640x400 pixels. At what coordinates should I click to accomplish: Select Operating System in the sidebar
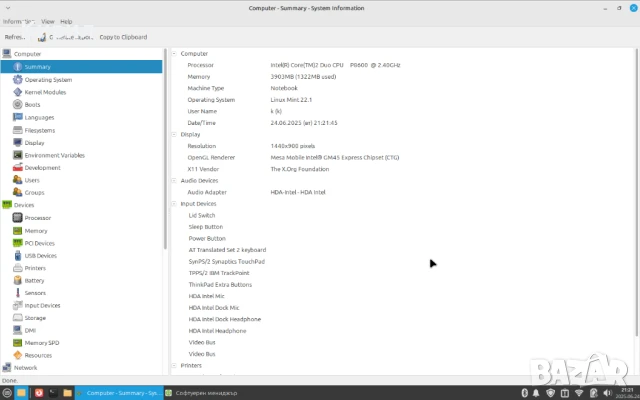click(x=47, y=79)
